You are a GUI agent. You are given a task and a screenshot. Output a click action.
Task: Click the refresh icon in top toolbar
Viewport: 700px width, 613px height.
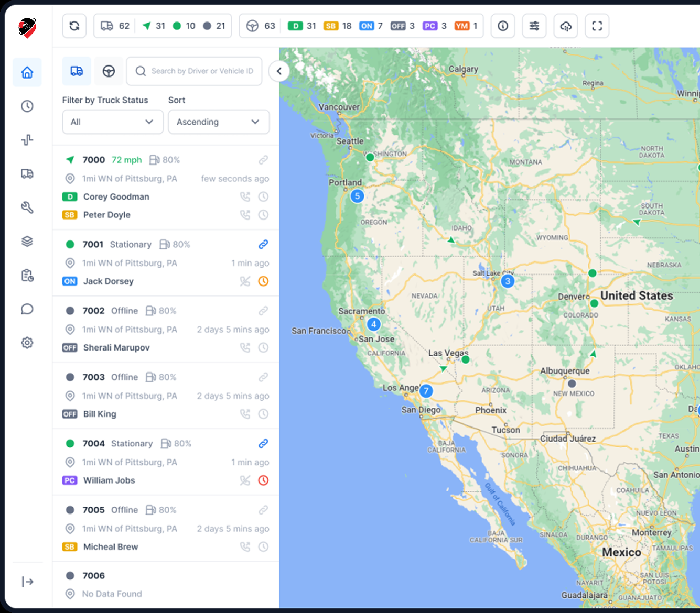pyautogui.click(x=74, y=26)
